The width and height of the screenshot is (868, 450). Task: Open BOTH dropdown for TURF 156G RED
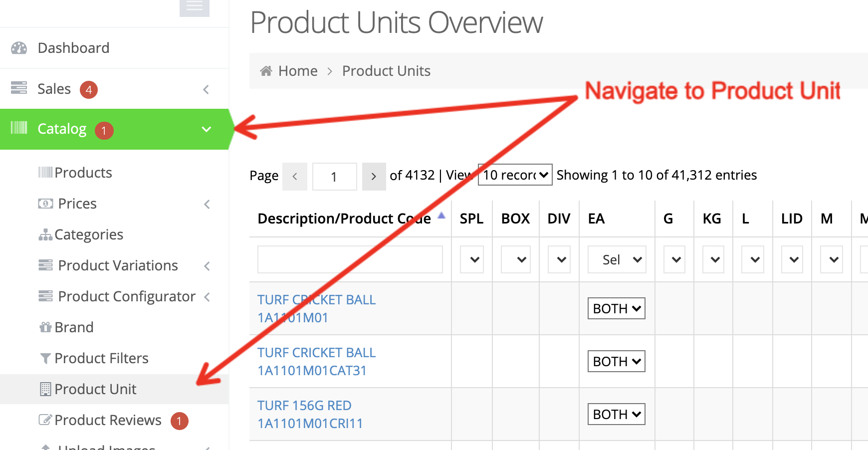[616, 414]
